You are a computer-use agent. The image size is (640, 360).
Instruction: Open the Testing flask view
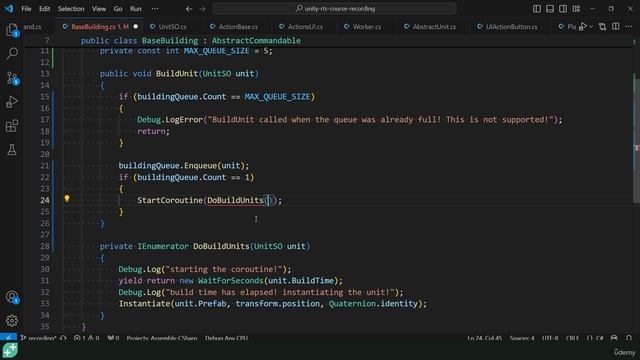pos(12,149)
